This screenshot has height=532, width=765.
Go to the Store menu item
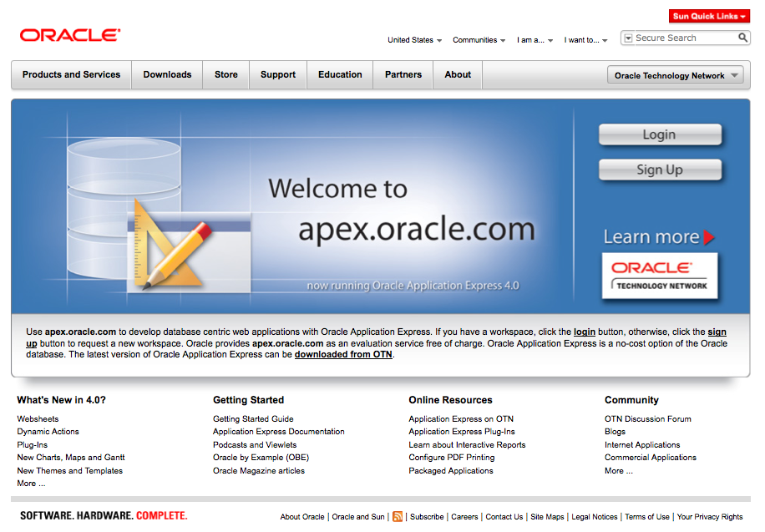click(225, 74)
